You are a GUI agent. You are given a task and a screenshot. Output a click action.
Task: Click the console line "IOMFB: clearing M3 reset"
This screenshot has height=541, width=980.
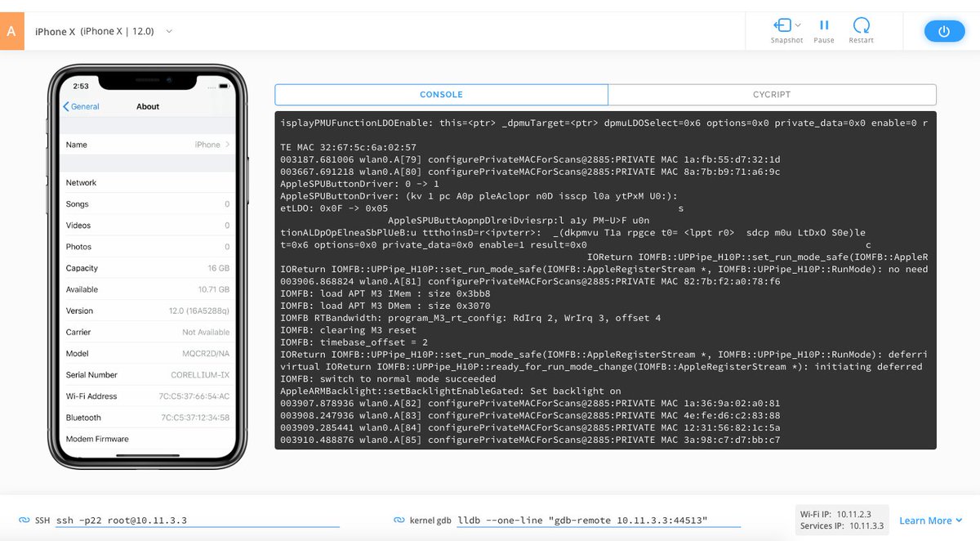click(x=350, y=329)
